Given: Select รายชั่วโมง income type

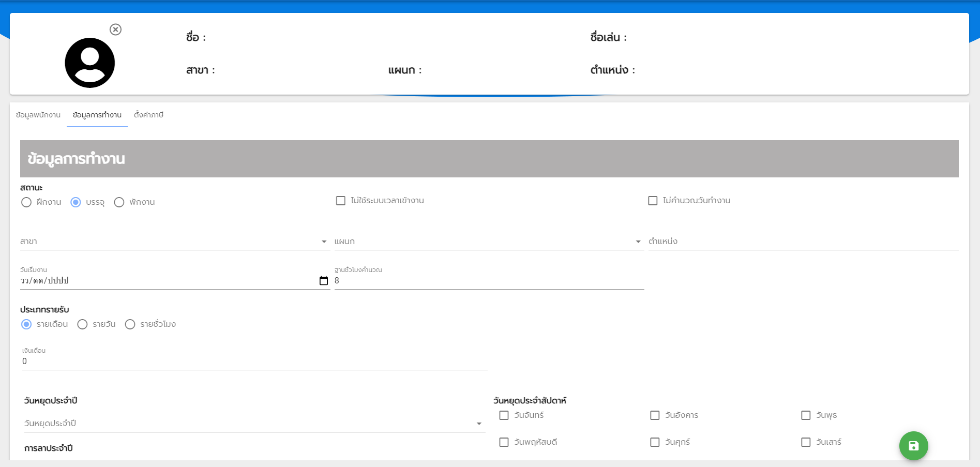Looking at the screenshot, I should (x=130, y=324).
